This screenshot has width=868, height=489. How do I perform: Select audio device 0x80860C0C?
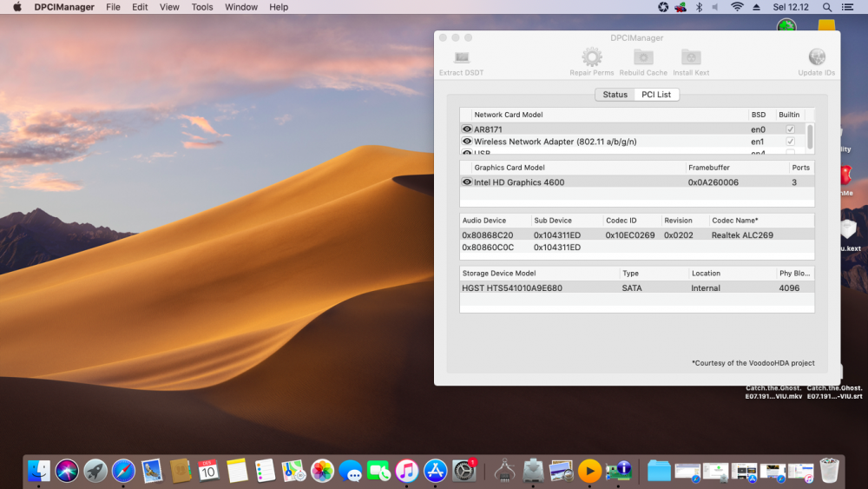tap(488, 247)
